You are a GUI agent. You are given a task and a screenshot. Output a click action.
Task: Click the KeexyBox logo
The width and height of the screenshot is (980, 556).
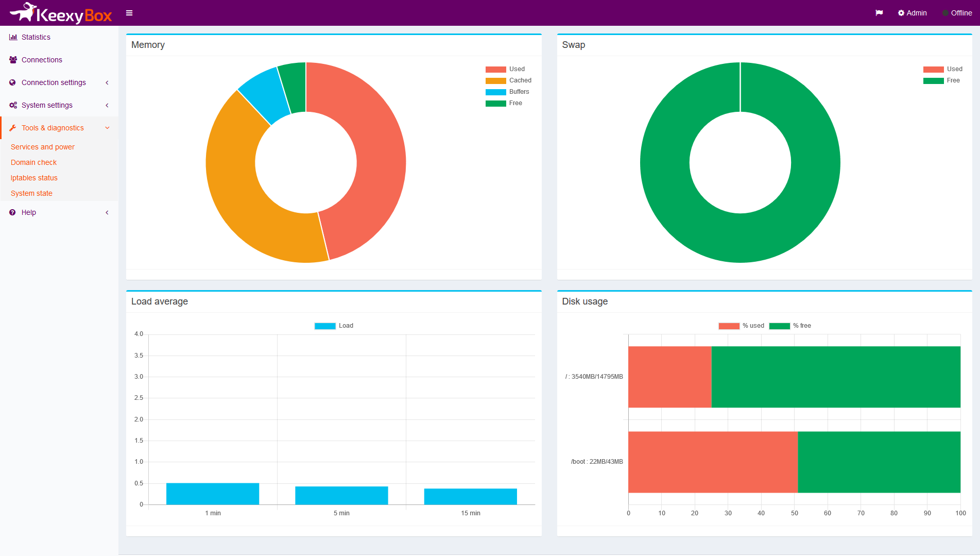(61, 13)
